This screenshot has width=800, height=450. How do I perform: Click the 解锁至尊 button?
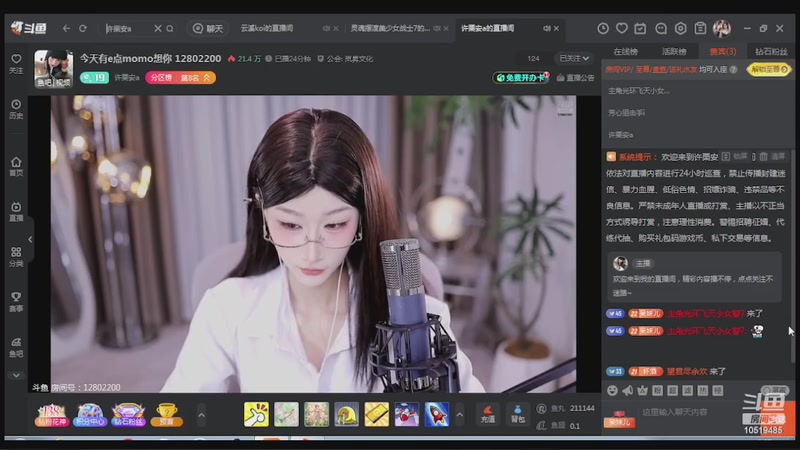(768, 69)
